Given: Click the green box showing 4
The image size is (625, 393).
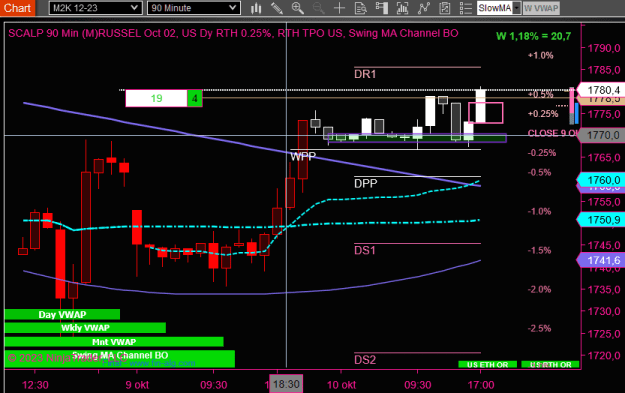Looking at the screenshot, I should tap(195, 98).
